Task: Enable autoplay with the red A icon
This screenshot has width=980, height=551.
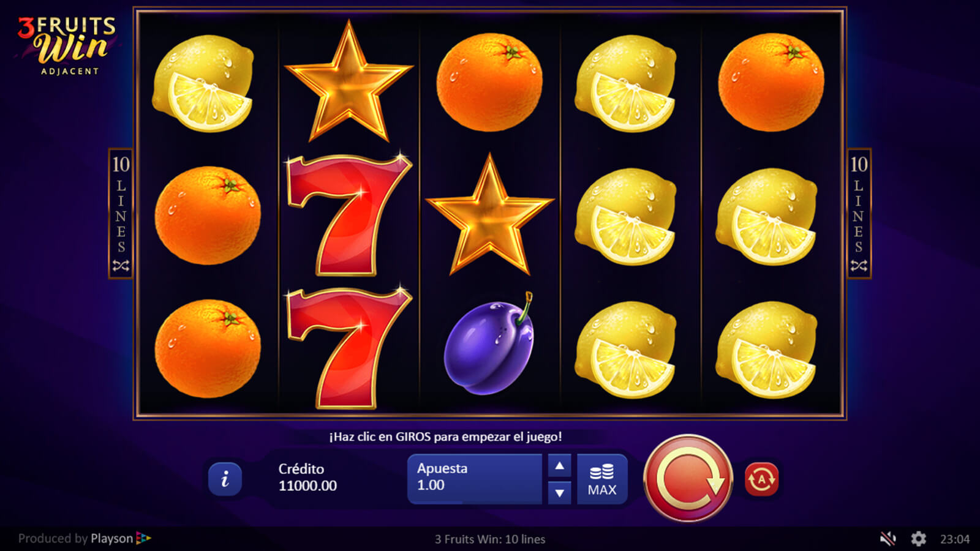Action: 761,479
